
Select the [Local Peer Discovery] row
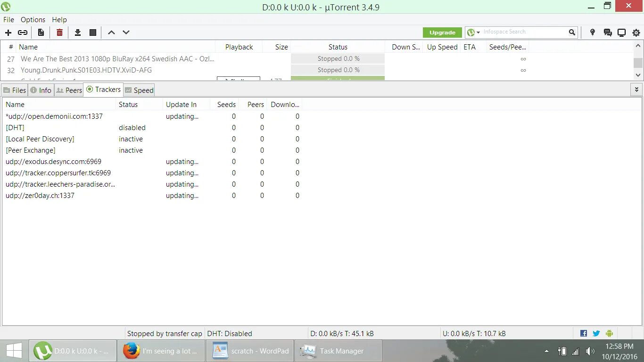coord(152,139)
